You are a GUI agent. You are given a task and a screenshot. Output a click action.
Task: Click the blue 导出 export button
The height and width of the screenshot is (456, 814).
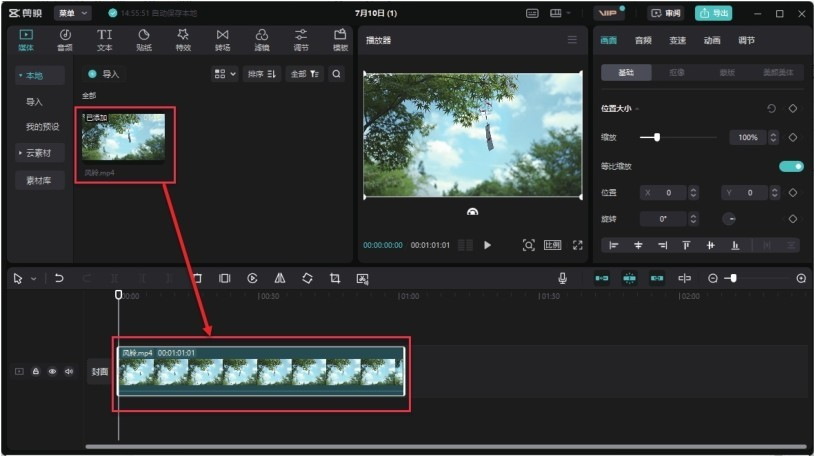pos(713,13)
